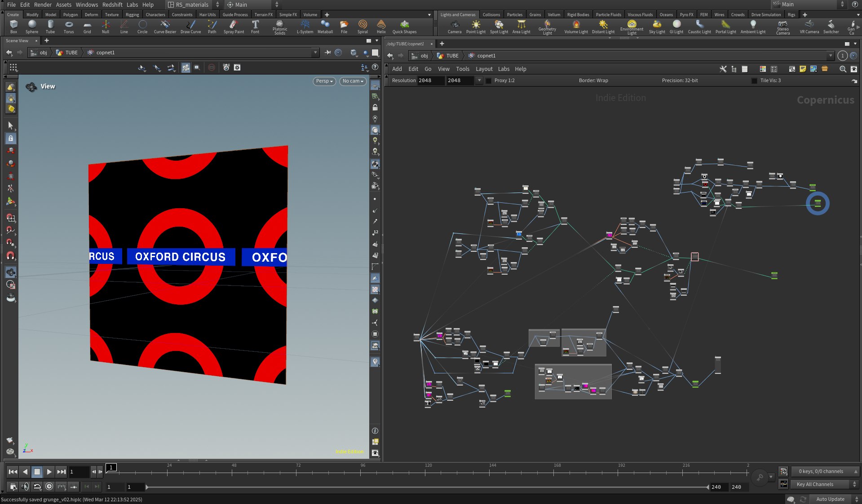
Task: Open the Labs menu in main menu bar
Action: point(132,4)
